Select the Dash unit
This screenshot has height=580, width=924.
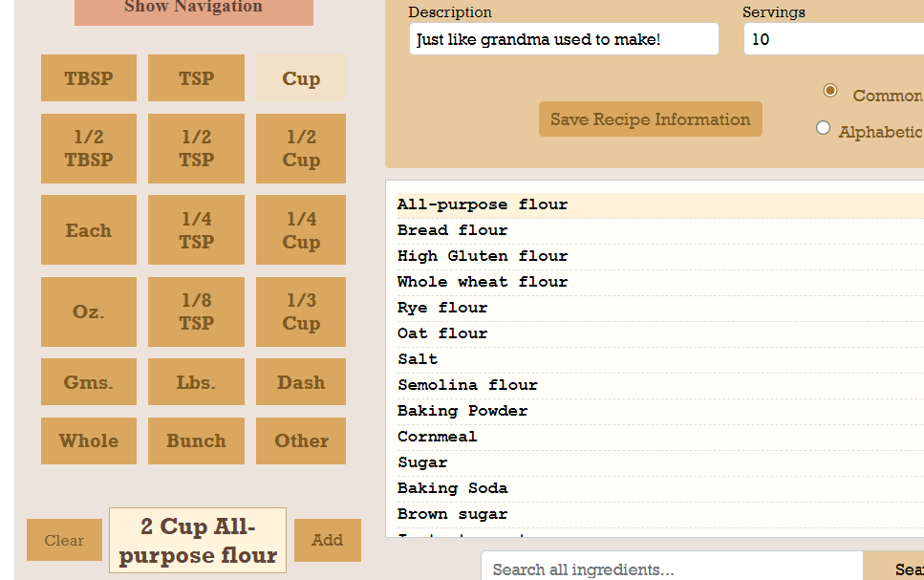click(x=300, y=381)
